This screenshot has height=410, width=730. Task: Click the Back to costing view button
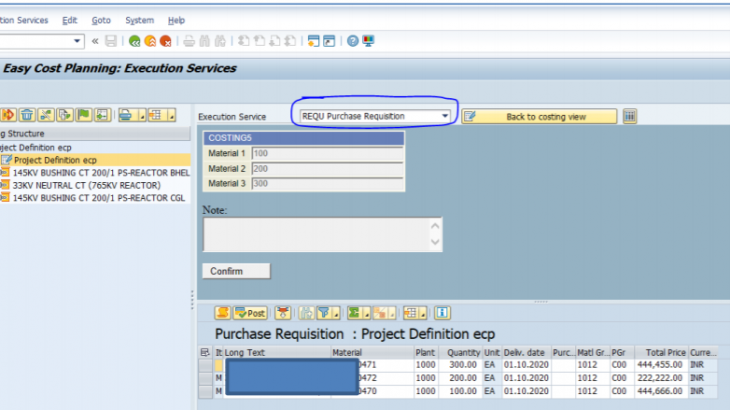(539, 116)
